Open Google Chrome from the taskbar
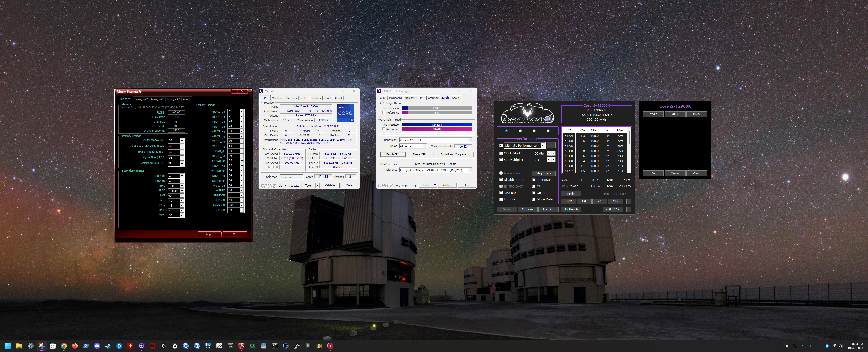Image resolution: width=868 pixels, height=352 pixels. [x=64, y=346]
